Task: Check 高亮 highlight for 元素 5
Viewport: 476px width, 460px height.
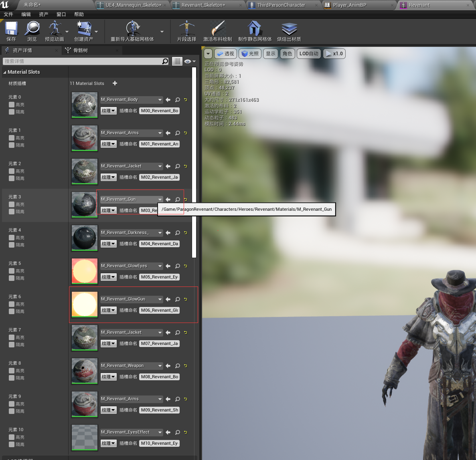Action: point(12,271)
